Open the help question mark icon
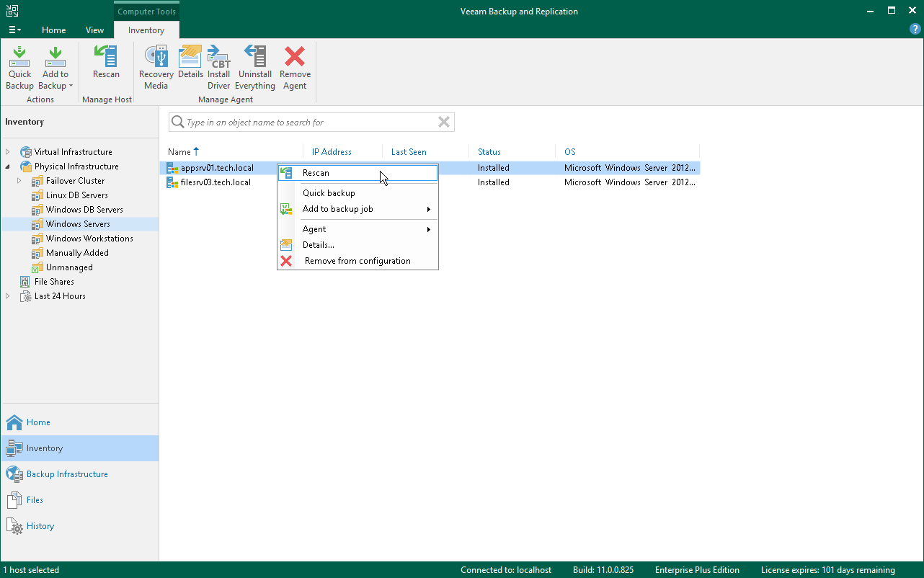This screenshot has height=578, width=924. [915, 30]
